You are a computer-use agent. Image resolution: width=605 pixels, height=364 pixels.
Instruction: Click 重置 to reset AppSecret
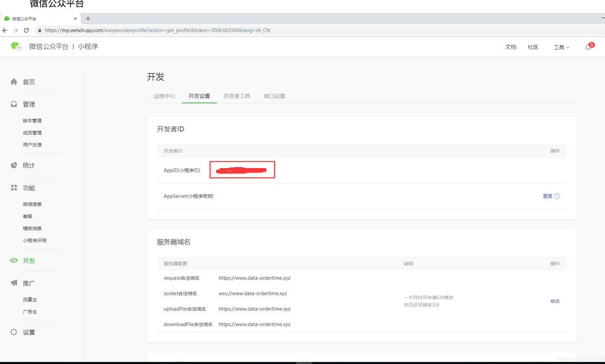[x=547, y=197]
